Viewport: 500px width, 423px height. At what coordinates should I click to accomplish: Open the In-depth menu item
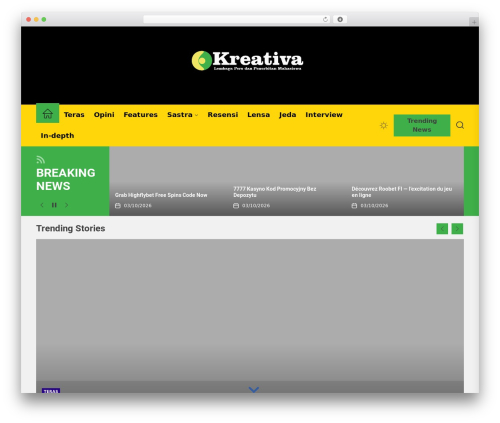click(x=57, y=136)
